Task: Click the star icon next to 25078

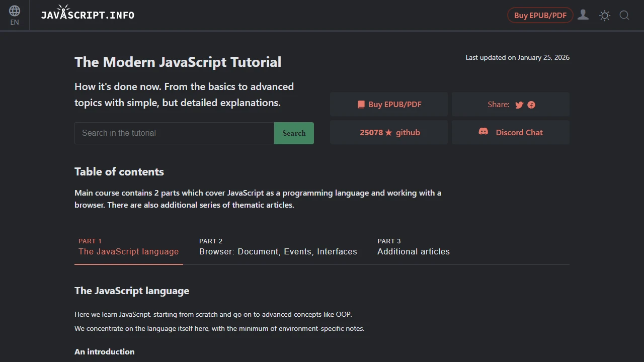Action: click(x=388, y=132)
